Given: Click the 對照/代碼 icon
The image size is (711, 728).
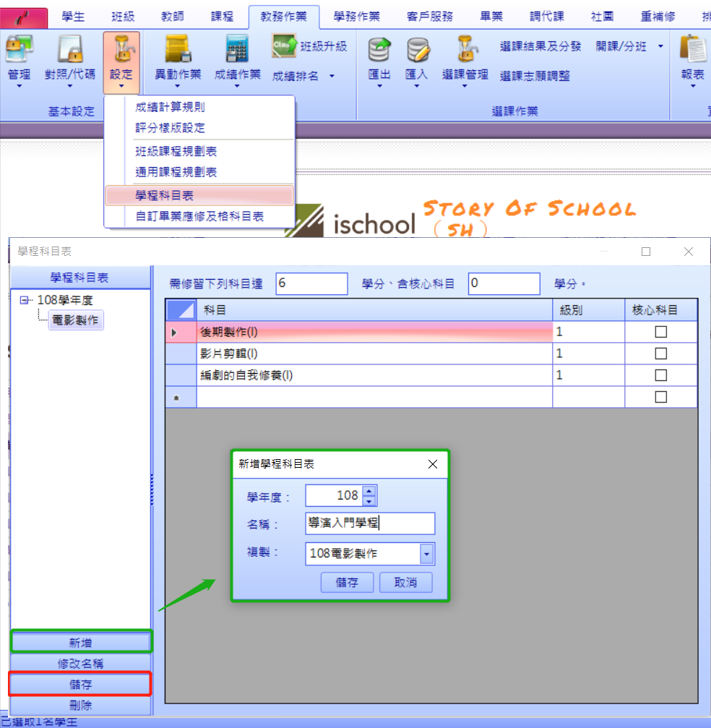Looking at the screenshot, I should (x=69, y=49).
